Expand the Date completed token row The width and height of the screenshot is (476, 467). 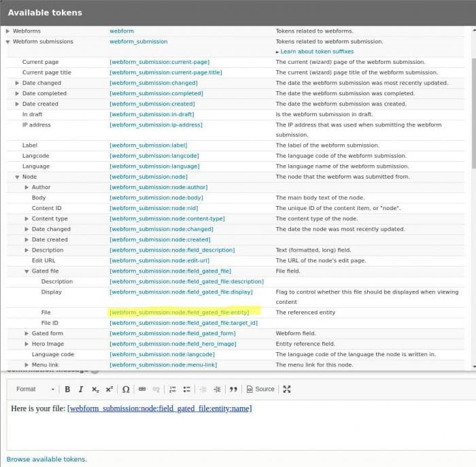17,93
